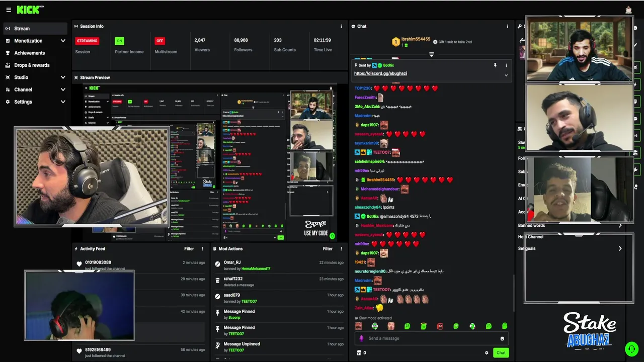644x362 pixels.
Task: Open Drops & rewards in the sidebar
Action: pos(35,65)
